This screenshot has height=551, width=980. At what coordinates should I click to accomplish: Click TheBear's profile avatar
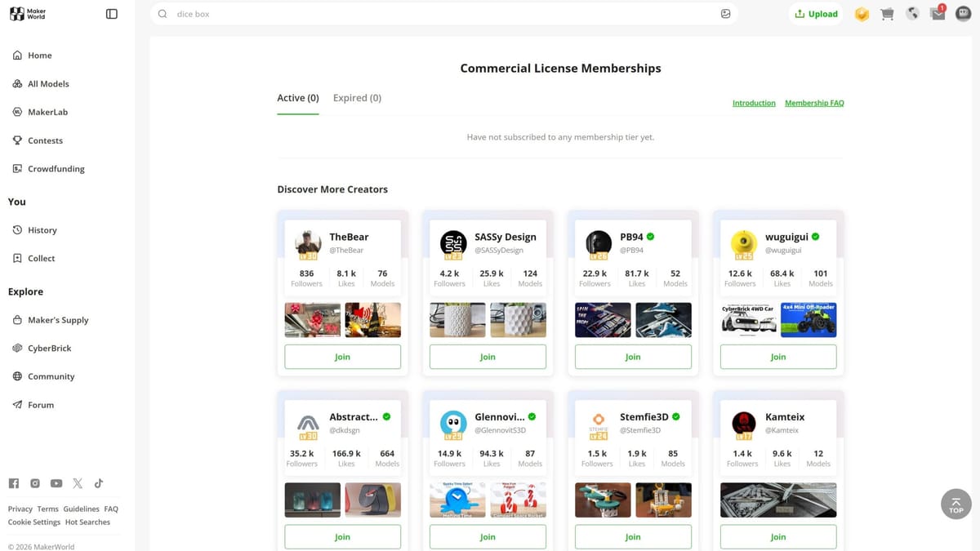308,244
